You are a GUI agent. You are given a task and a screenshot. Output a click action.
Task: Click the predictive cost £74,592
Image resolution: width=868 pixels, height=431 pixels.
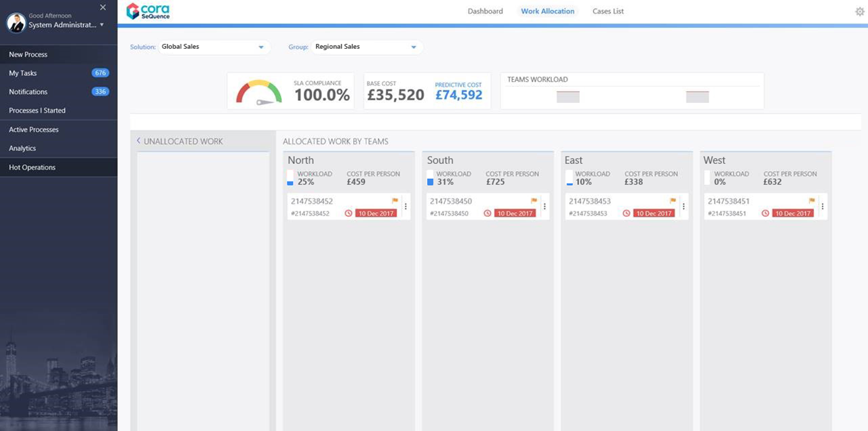[x=459, y=96]
